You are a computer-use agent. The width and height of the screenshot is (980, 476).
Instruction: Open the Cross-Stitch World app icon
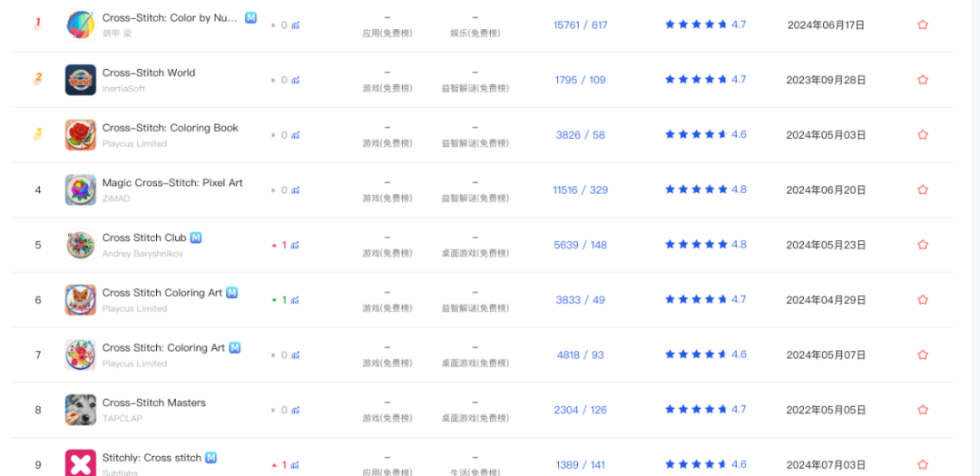(81, 80)
